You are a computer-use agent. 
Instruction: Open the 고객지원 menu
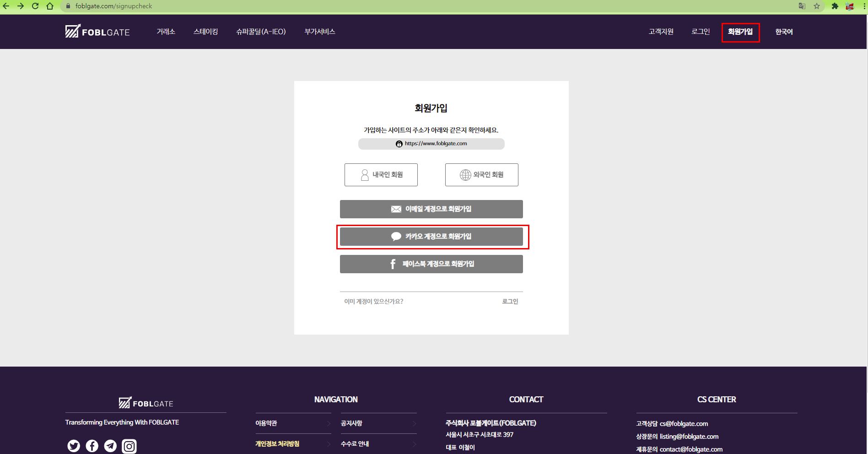point(661,32)
